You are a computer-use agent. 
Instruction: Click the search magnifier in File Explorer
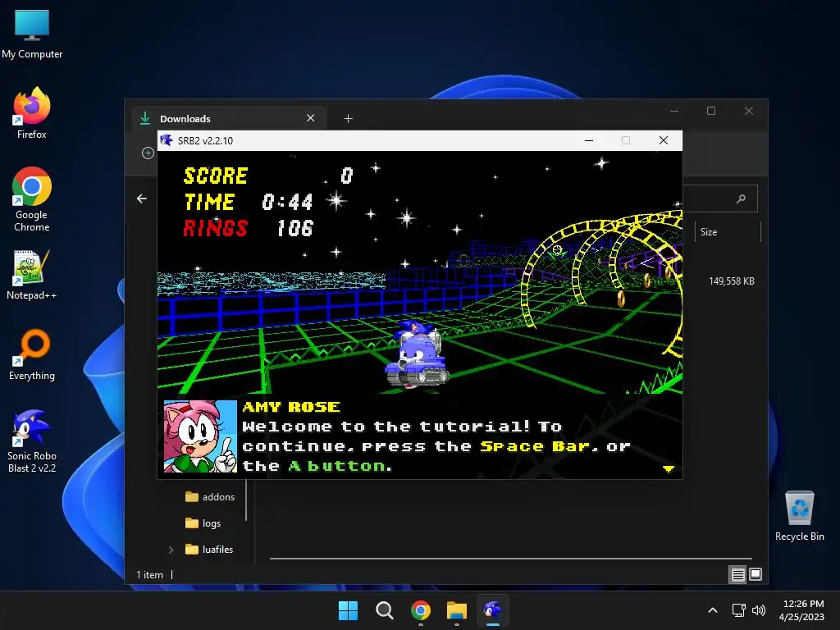pos(741,199)
